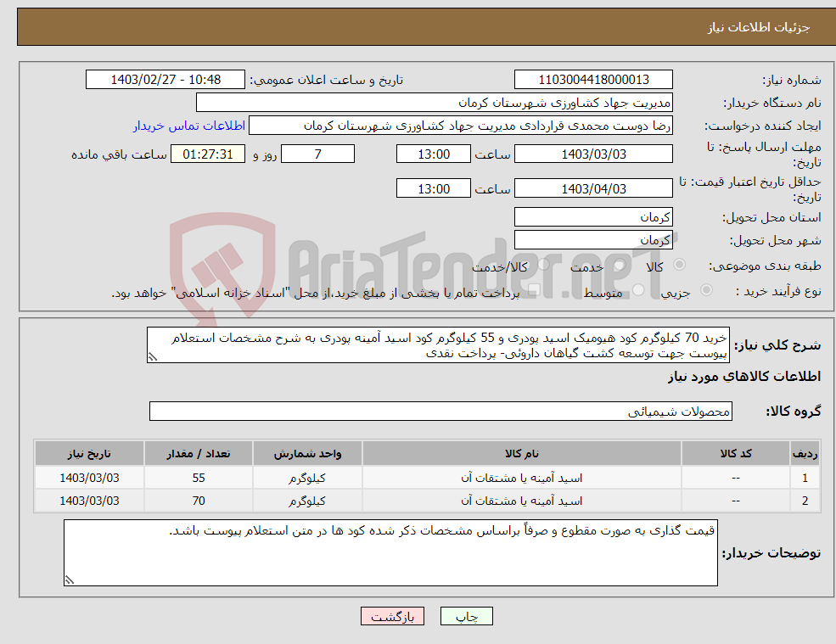Click the response deadline hour 13:00 field
The width and height of the screenshot is (836, 644).
pyautogui.click(x=434, y=154)
